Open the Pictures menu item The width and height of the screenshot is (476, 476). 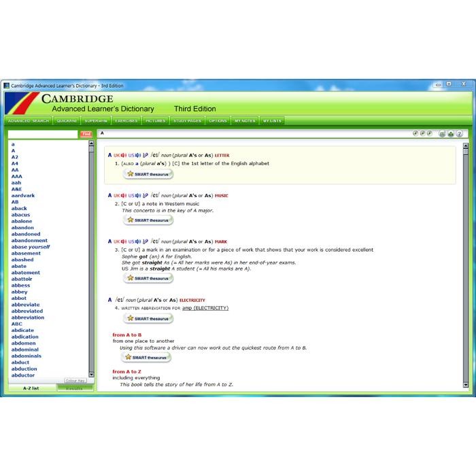pos(156,121)
